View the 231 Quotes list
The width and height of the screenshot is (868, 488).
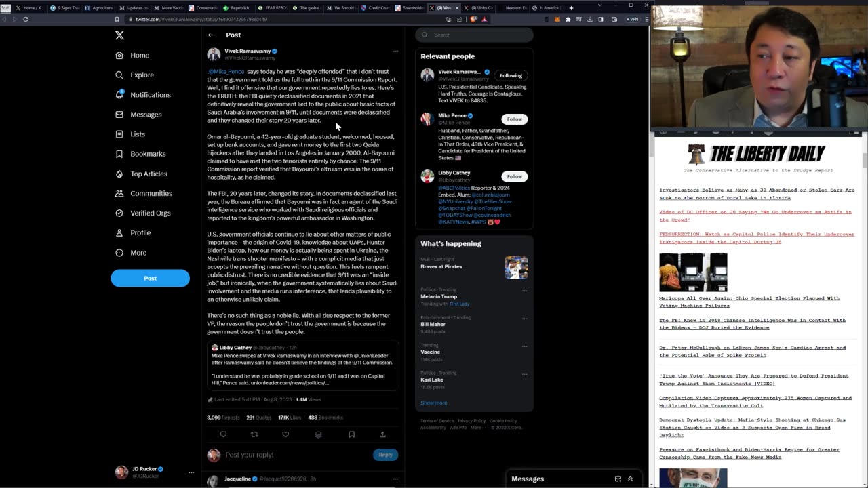(x=258, y=418)
